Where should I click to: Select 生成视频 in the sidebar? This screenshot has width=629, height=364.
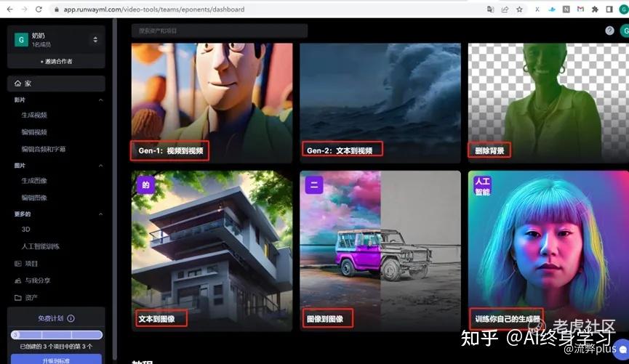(34, 115)
